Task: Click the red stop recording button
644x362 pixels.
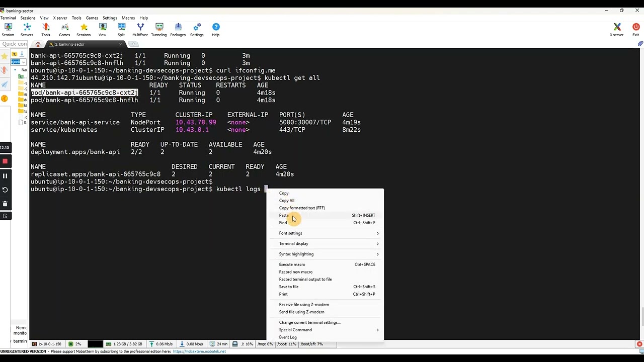Action: pyautogui.click(x=5, y=161)
